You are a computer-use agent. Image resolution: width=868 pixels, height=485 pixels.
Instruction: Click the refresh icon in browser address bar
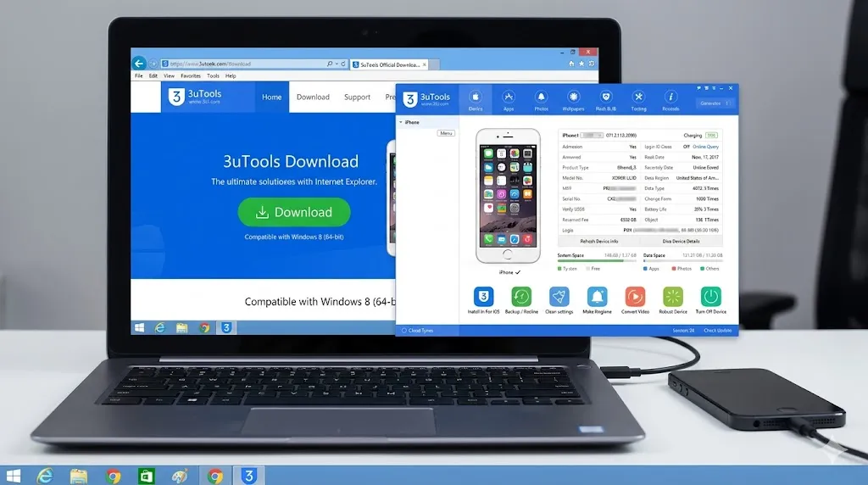pos(343,64)
